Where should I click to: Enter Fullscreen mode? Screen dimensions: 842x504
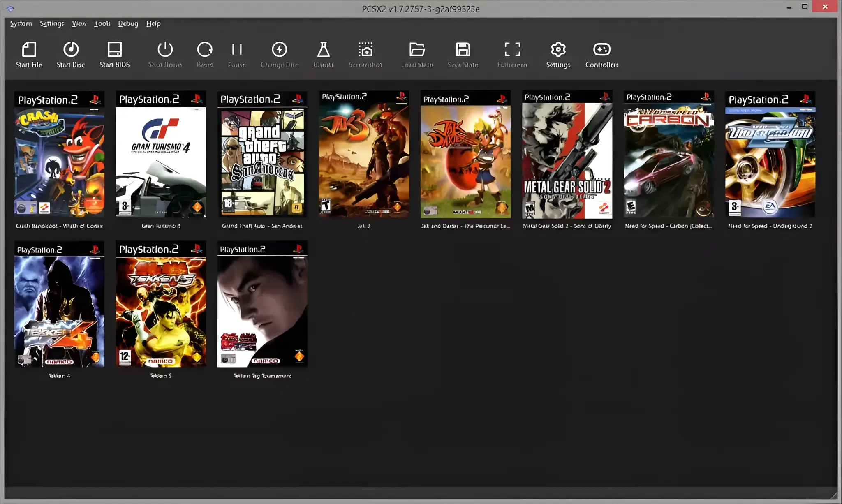(x=511, y=53)
